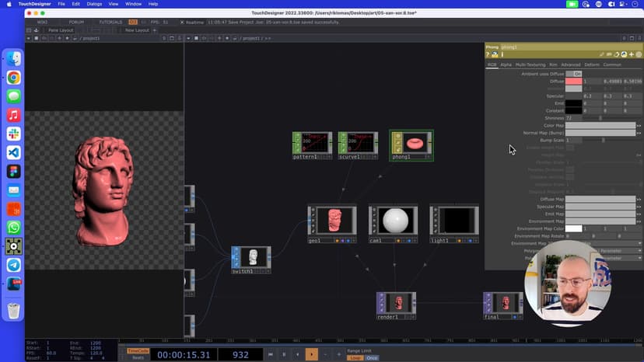Pause the timeline playback
644x362 pixels.
click(284, 354)
